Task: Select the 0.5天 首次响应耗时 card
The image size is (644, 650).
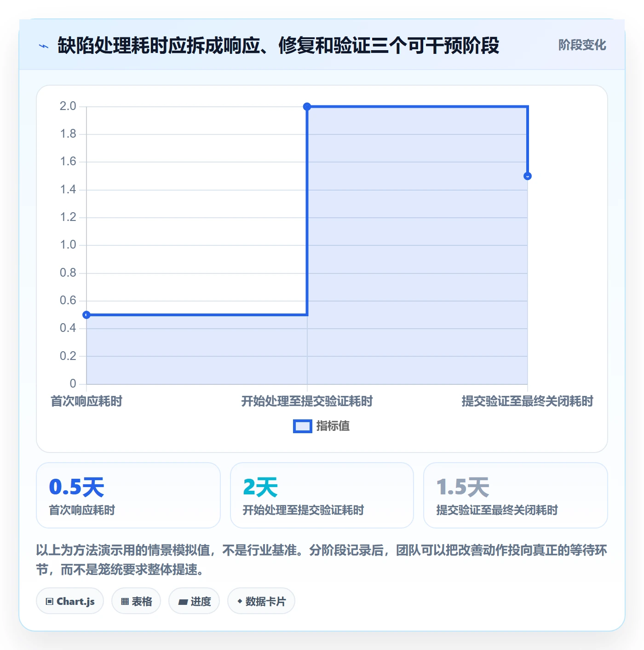Action: point(128,495)
